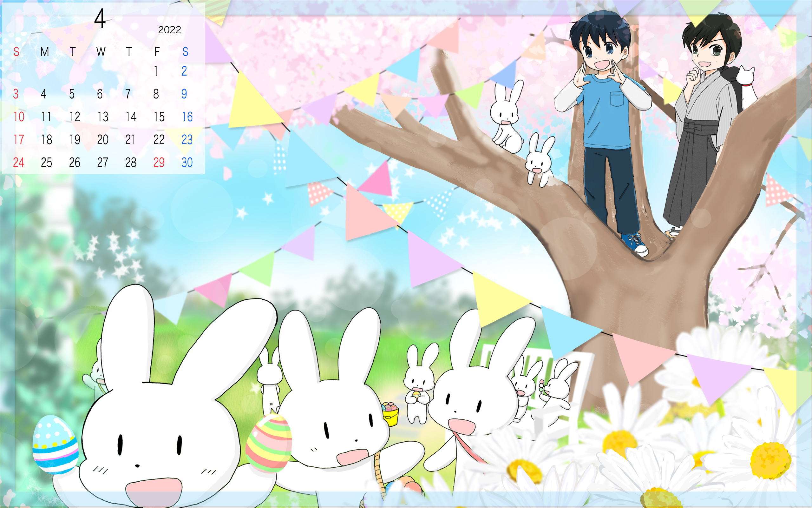Click the year 2022 label
Viewport: 812px width, 508px height.
coord(169,30)
